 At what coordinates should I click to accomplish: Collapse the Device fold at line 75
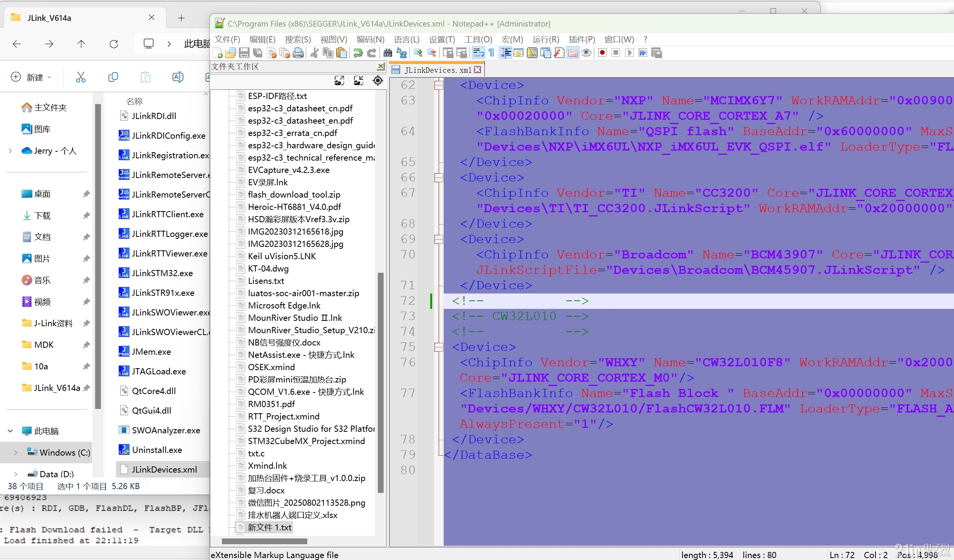pyautogui.click(x=438, y=347)
